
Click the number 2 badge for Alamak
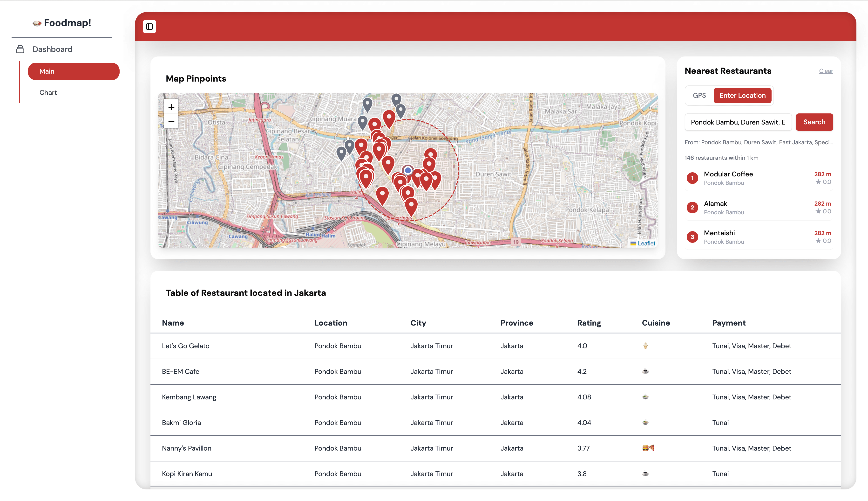coord(692,208)
